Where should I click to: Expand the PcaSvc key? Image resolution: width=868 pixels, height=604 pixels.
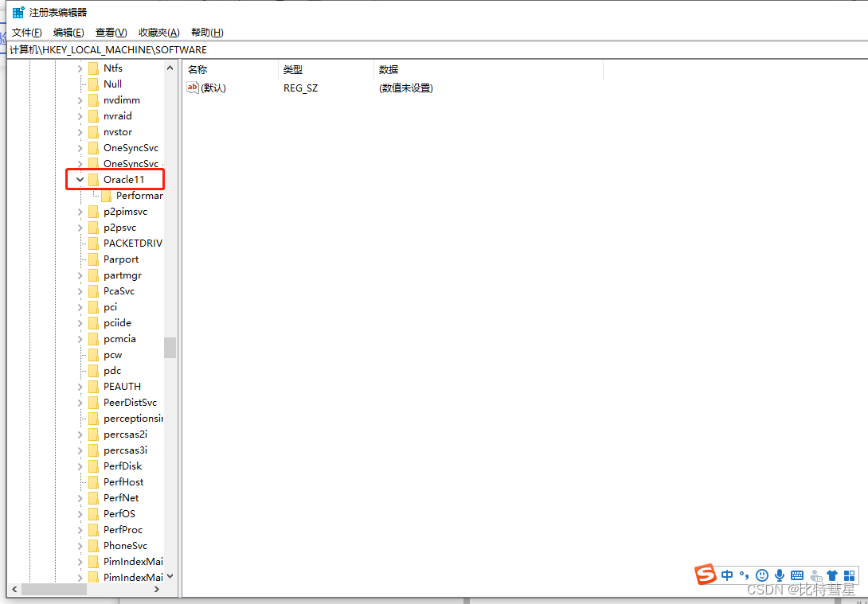click(x=80, y=291)
